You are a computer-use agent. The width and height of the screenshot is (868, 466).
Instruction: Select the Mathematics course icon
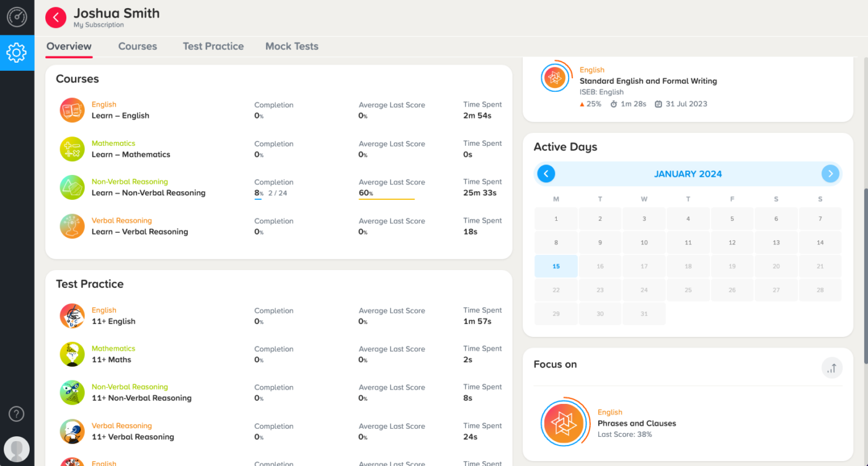[72, 149]
